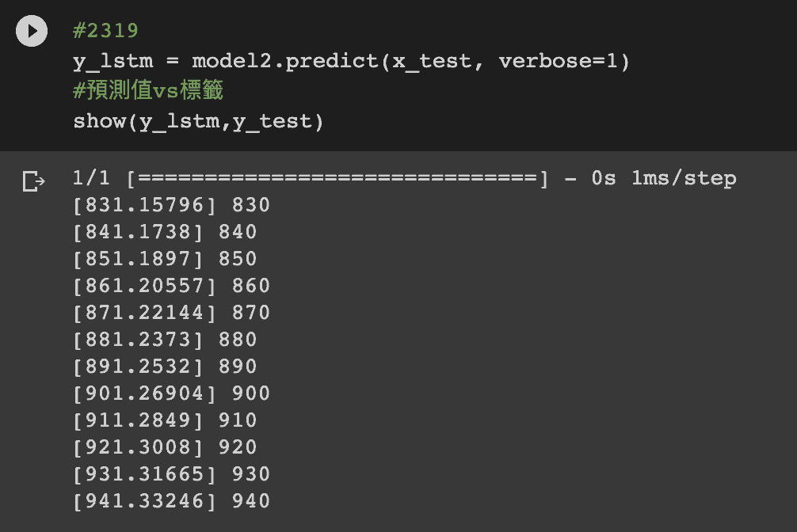Select the [931.31665] 930 output row
The width and height of the screenshot is (797, 532).
(171, 474)
